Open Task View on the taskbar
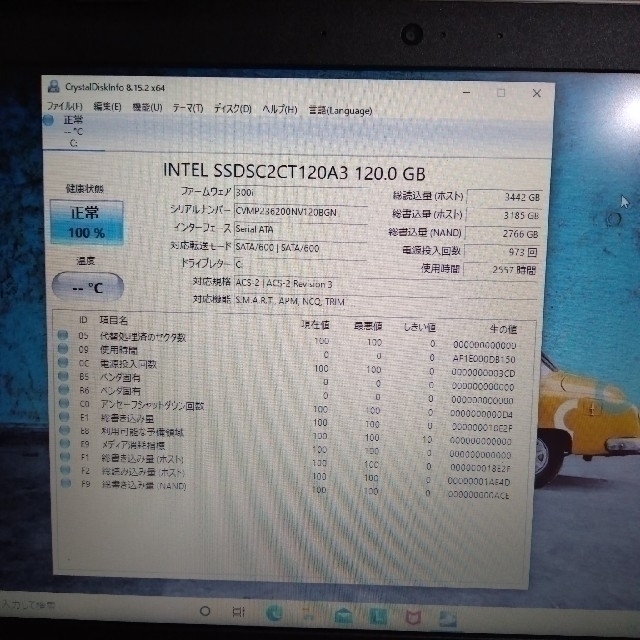Image resolution: width=640 pixels, height=640 pixels. pos(238,612)
